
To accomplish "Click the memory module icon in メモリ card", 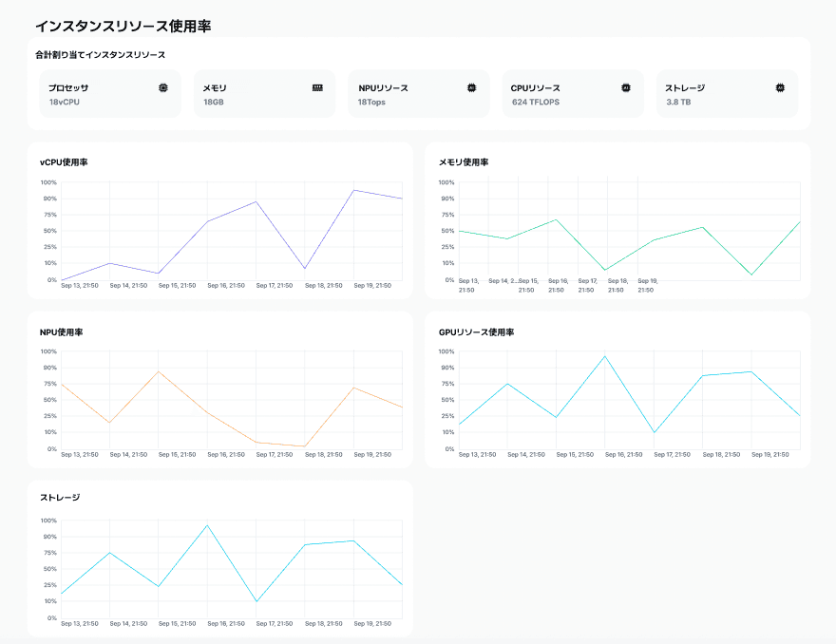I will [x=317, y=87].
